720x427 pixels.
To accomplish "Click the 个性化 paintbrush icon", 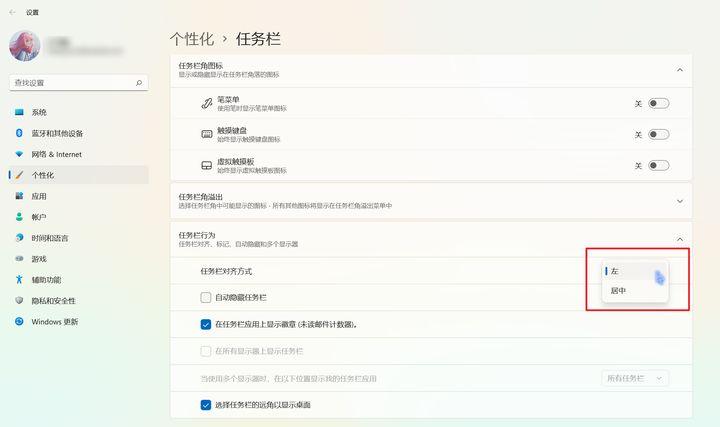I will pos(19,175).
